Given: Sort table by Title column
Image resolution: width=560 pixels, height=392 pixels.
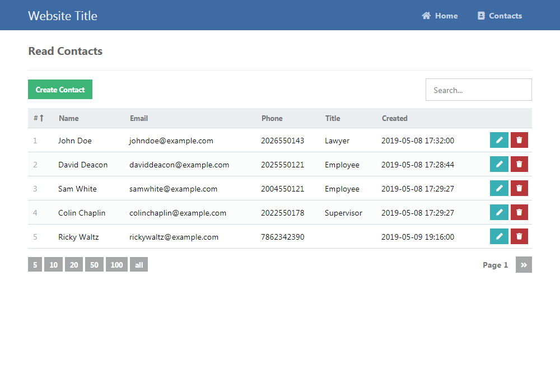Looking at the screenshot, I should coord(333,118).
